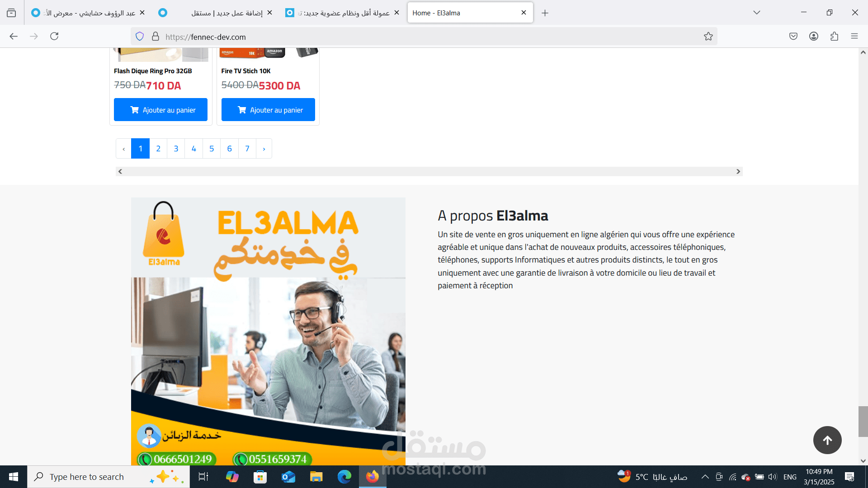Screen dimensions: 868x488
Task: Click the scroll-to-top arrow button
Action: click(x=827, y=440)
